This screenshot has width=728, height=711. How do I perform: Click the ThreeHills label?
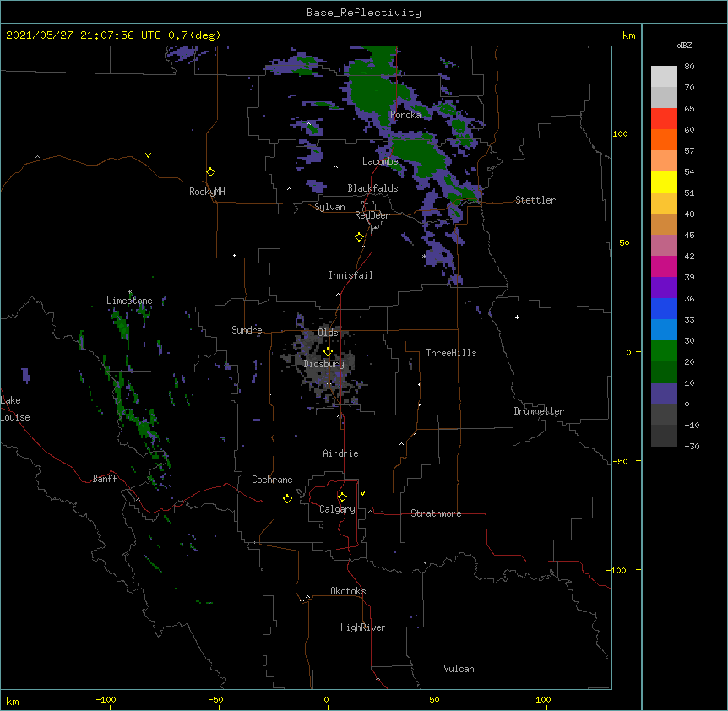point(451,353)
